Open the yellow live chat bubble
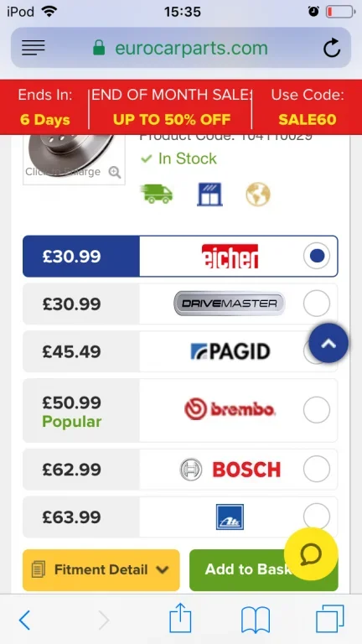Viewport: 362px width, 644px height. click(x=311, y=554)
